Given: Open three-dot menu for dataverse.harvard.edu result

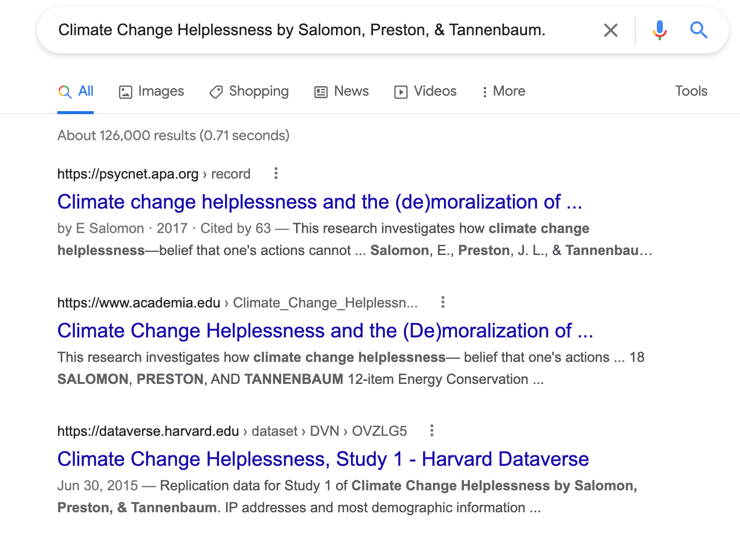Looking at the screenshot, I should click(x=432, y=430).
